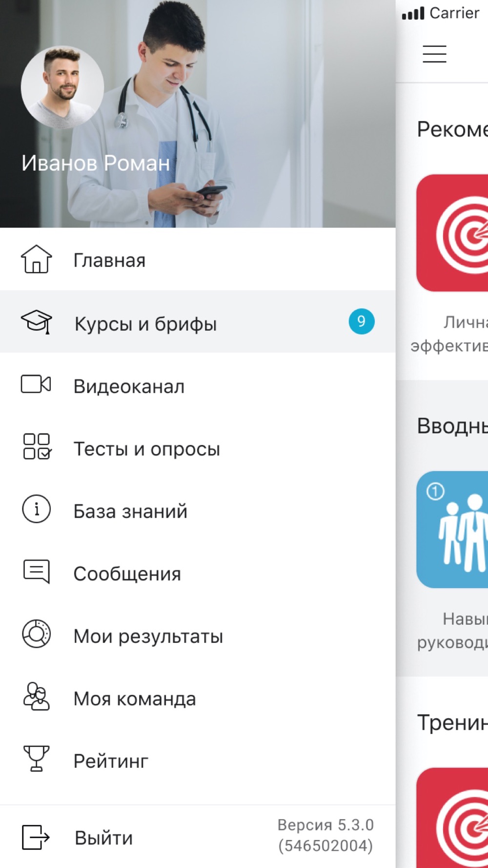
Task: Click the Выйти logout text
Action: pos(103,838)
